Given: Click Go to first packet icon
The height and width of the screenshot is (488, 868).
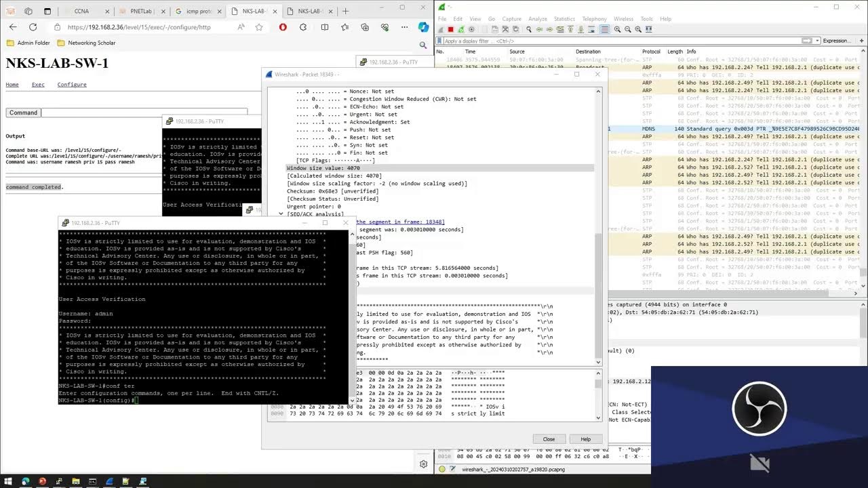Looking at the screenshot, I should [x=570, y=29].
